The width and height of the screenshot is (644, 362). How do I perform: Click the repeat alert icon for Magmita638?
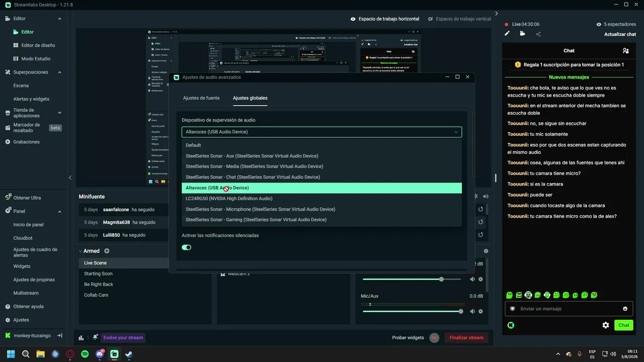click(x=480, y=222)
